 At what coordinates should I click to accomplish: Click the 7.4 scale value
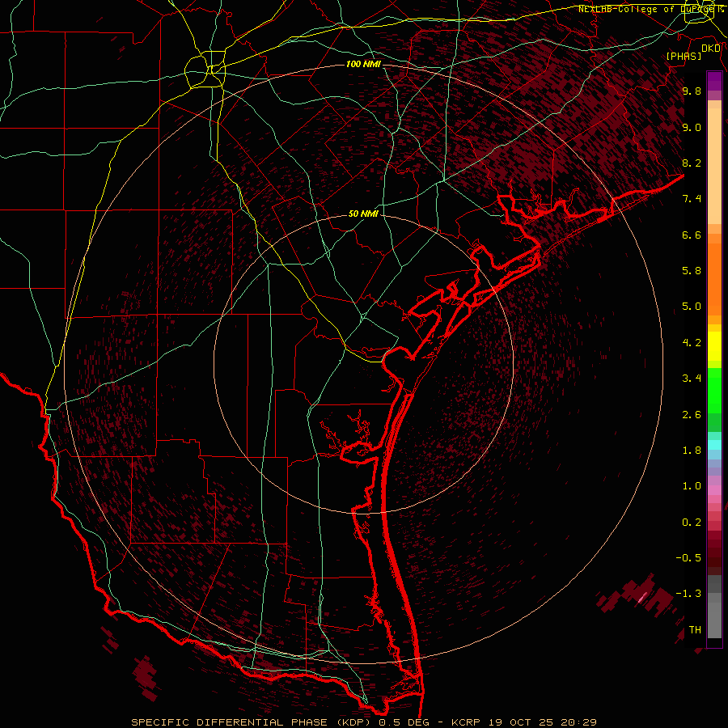tap(692, 199)
